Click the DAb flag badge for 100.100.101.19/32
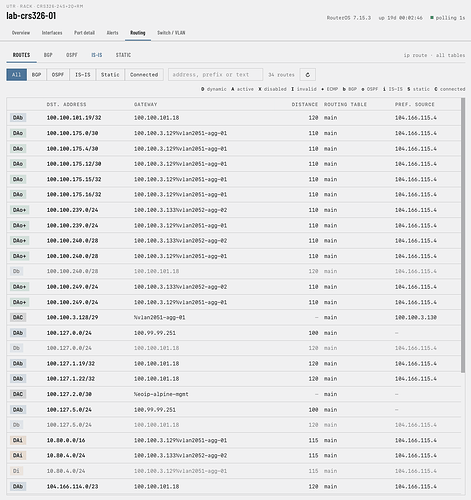Screen dimensions: 471x500 click(x=18, y=118)
